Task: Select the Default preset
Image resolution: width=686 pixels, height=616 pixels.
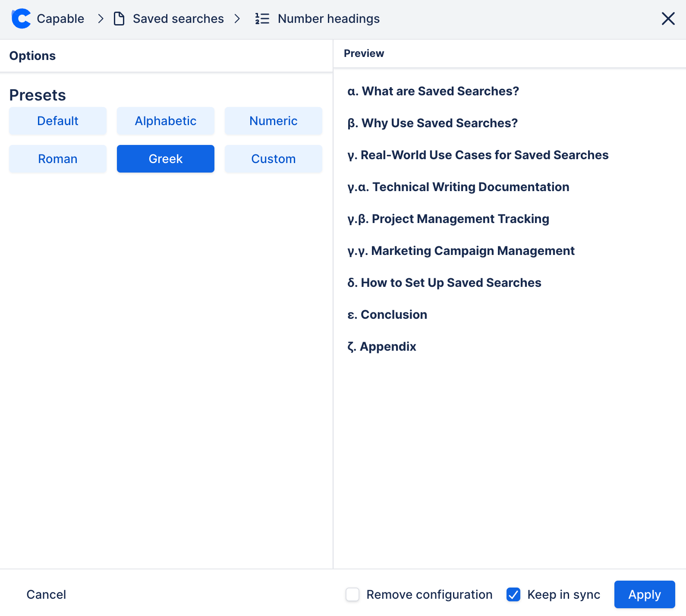Action: 58,121
